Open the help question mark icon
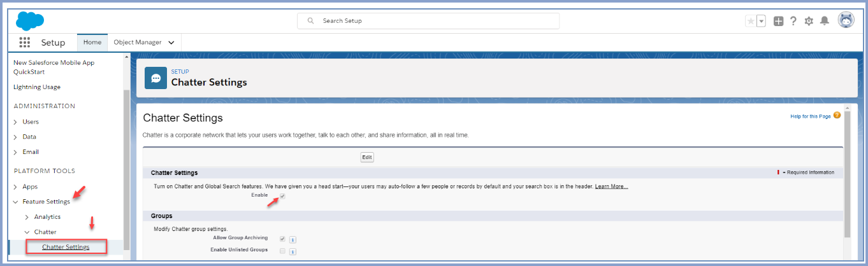Image resolution: width=868 pixels, height=266 pixels. pyautogui.click(x=793, y=21)
